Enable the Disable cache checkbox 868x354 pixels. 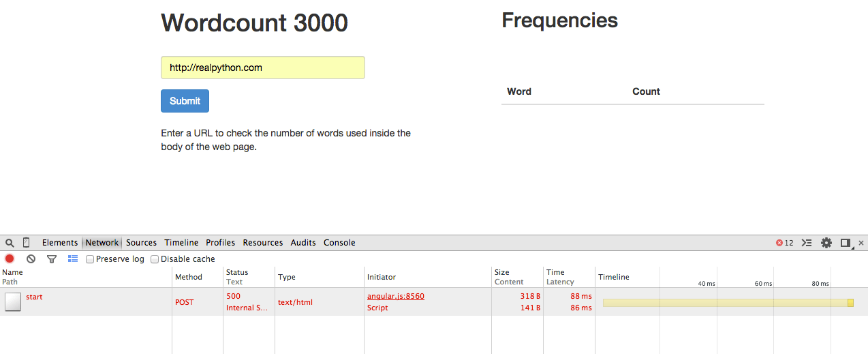point(155,259)
